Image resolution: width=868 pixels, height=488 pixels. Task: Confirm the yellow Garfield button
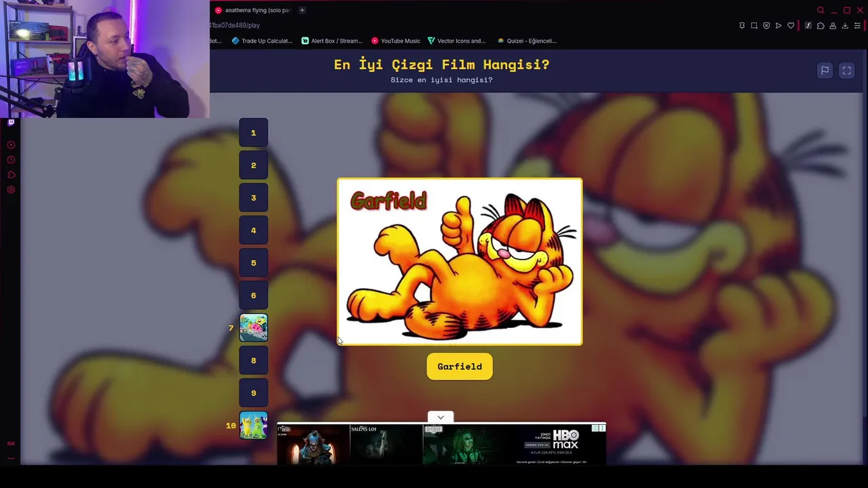[460, 367]
